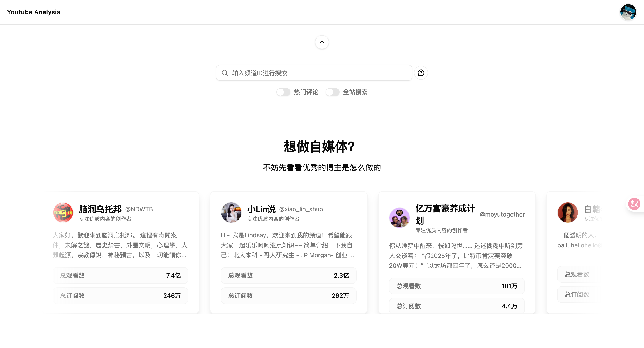Click the 小Lin说 channel avatar
The image size is (644, 348).
(x=231, y=212)
